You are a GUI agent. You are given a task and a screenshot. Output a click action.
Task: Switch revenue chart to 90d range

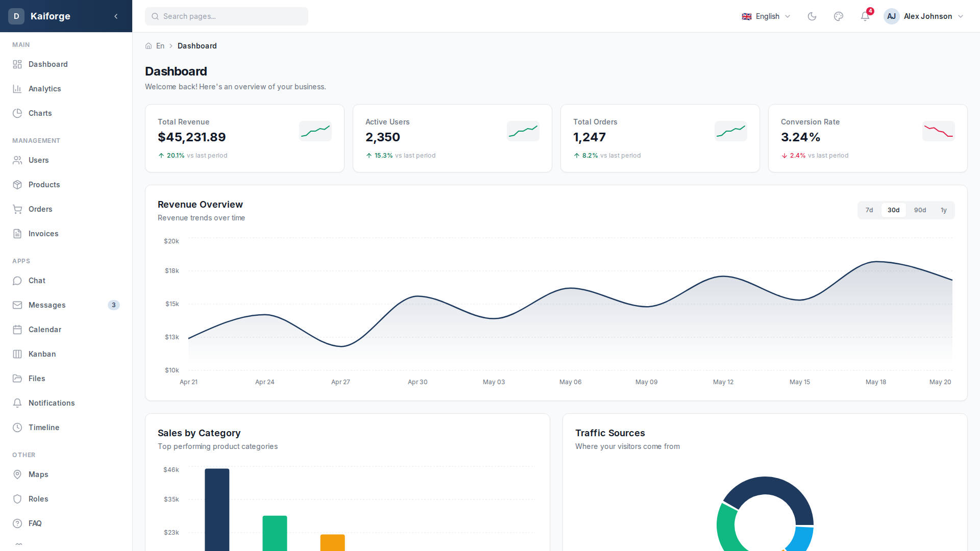(920, 210)
